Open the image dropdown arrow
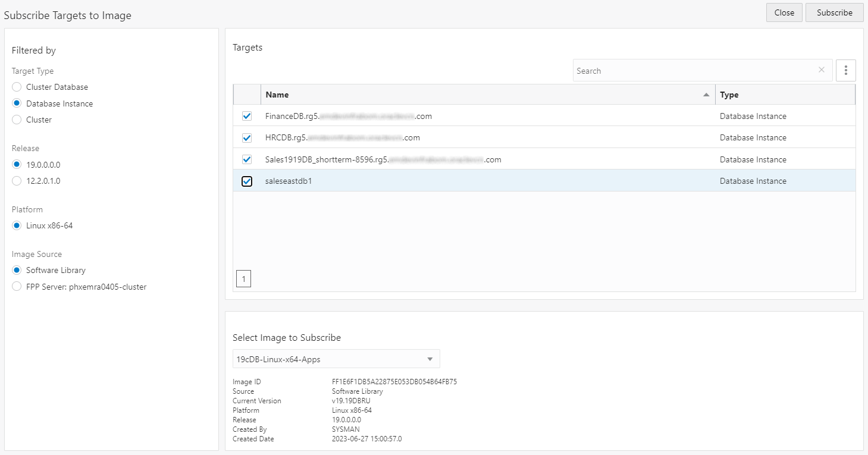 (430, 359)
